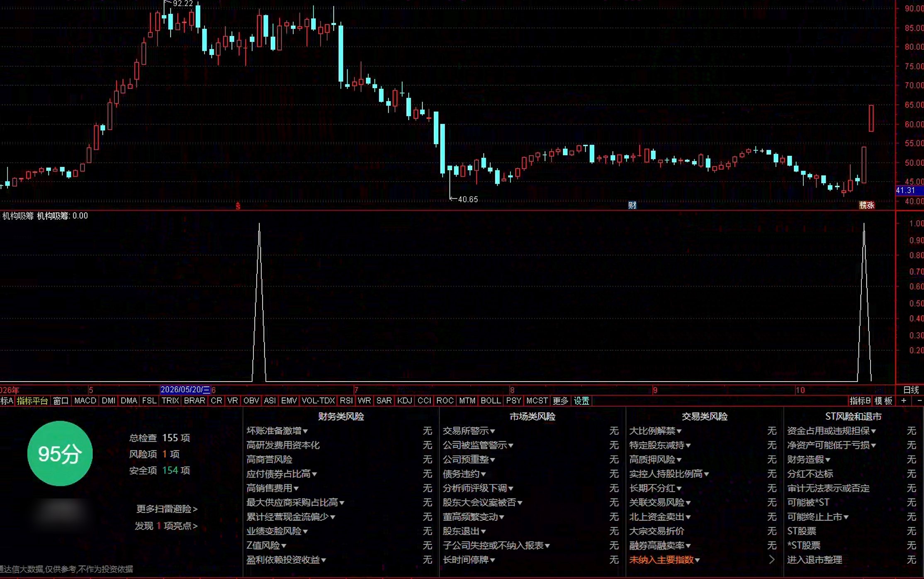Click the 指标B button
This screenshot has height=579, width=924.
pos(860,401)
